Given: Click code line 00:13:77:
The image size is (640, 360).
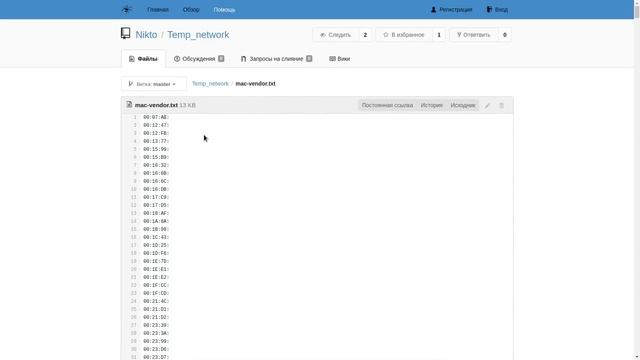Looking at the screenshot, I should tap(156, 141).
